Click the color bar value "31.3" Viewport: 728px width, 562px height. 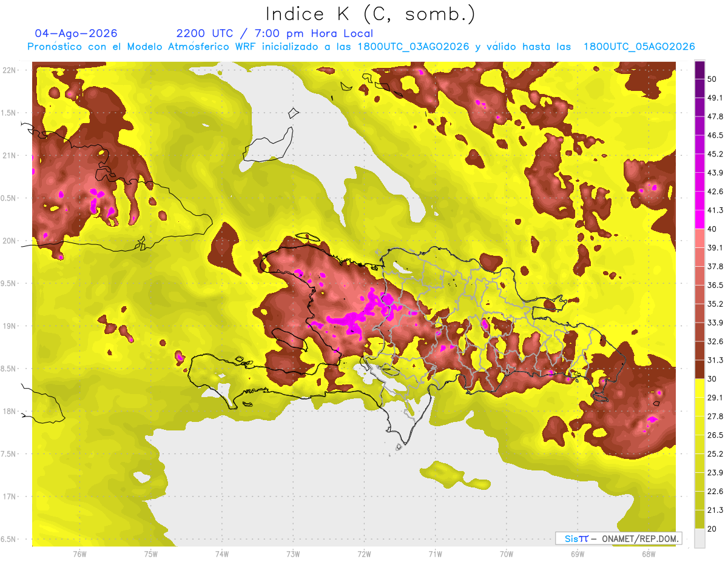tap(715, 360)
